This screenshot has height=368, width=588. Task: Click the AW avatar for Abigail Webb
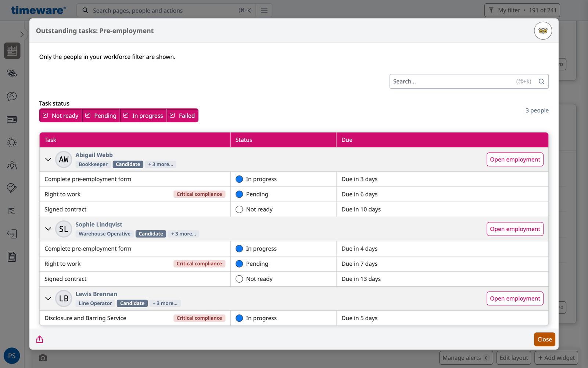click(64, 159)
